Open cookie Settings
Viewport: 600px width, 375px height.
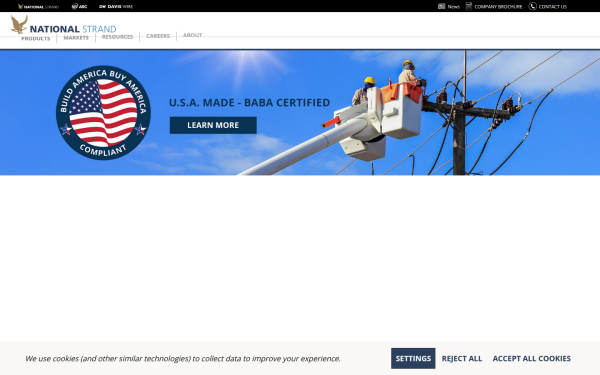tap(413, 358)
